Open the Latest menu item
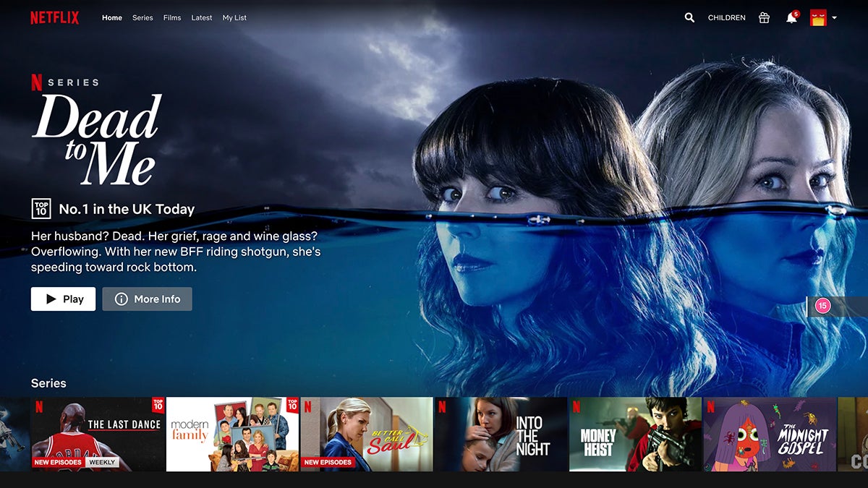This screenshot has height=488, width=868. pyautogui.click(x=202, y=17)
